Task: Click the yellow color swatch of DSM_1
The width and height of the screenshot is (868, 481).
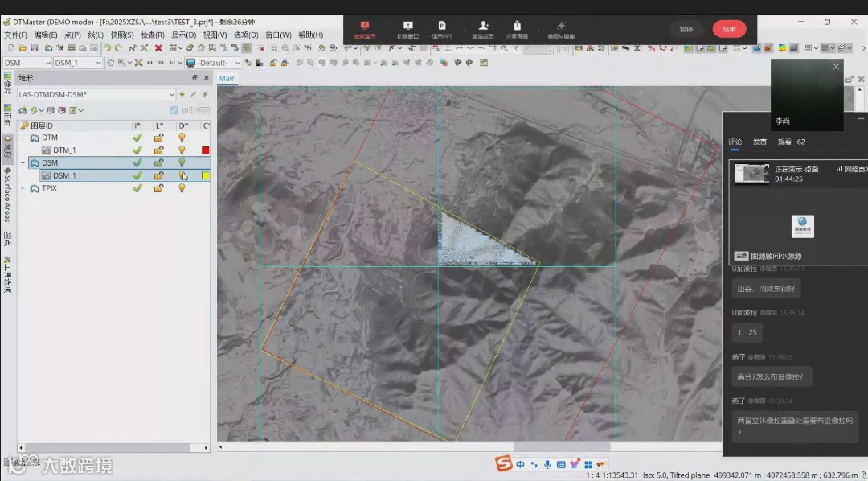Action: tap(206, 175)
